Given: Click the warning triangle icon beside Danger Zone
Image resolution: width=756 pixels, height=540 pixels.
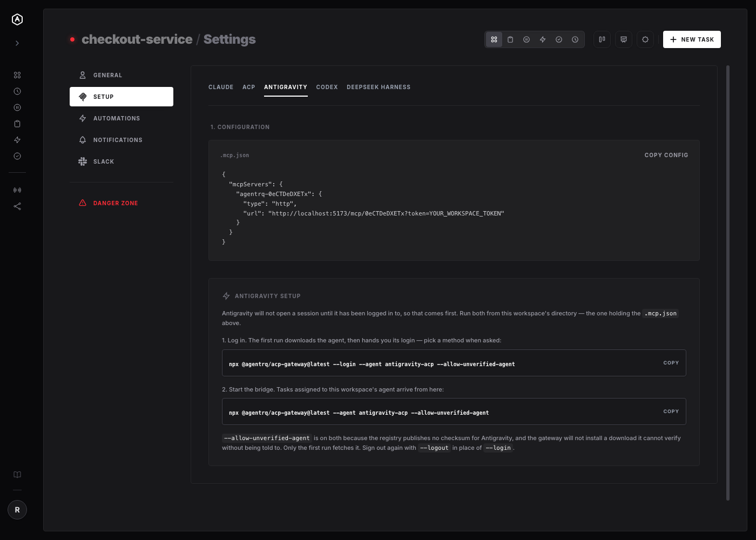Looking at the screenshot, I should tap(83, 203).
